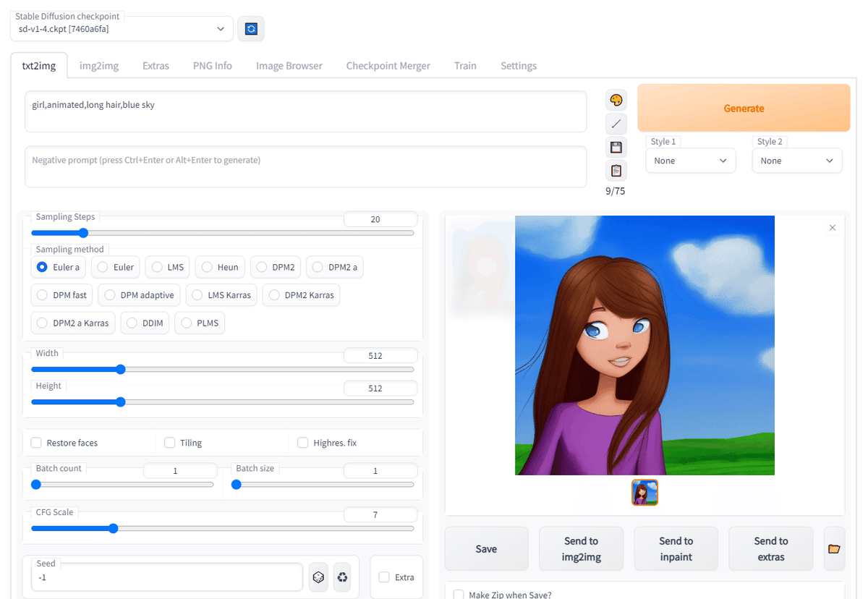Click the diagonal arrow read-parameters icon
Screen dimensions: 868x599
[616, 124]
